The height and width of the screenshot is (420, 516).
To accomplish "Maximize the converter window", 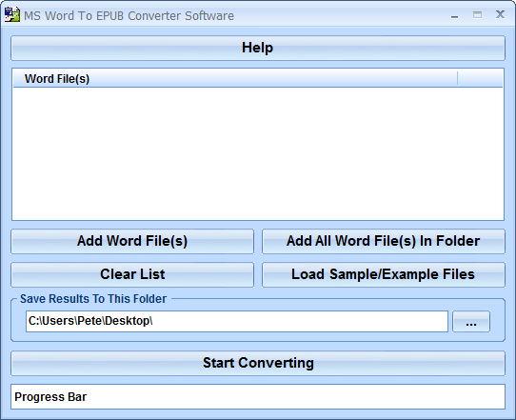I will 477,15.
